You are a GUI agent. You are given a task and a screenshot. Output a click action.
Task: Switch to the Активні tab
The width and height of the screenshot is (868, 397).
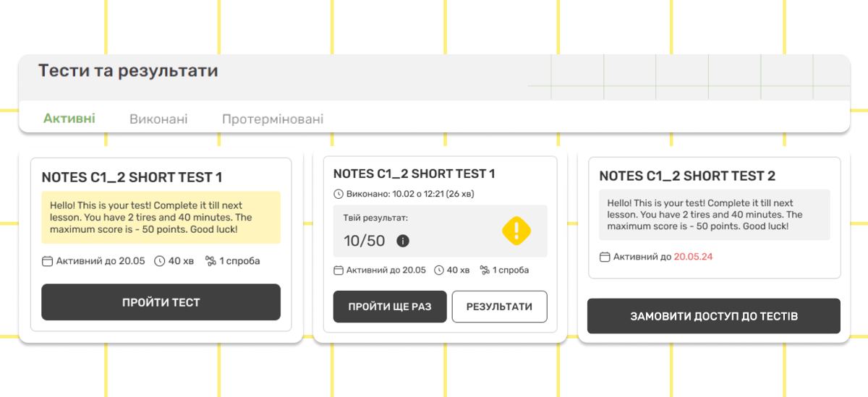point(69,119)
